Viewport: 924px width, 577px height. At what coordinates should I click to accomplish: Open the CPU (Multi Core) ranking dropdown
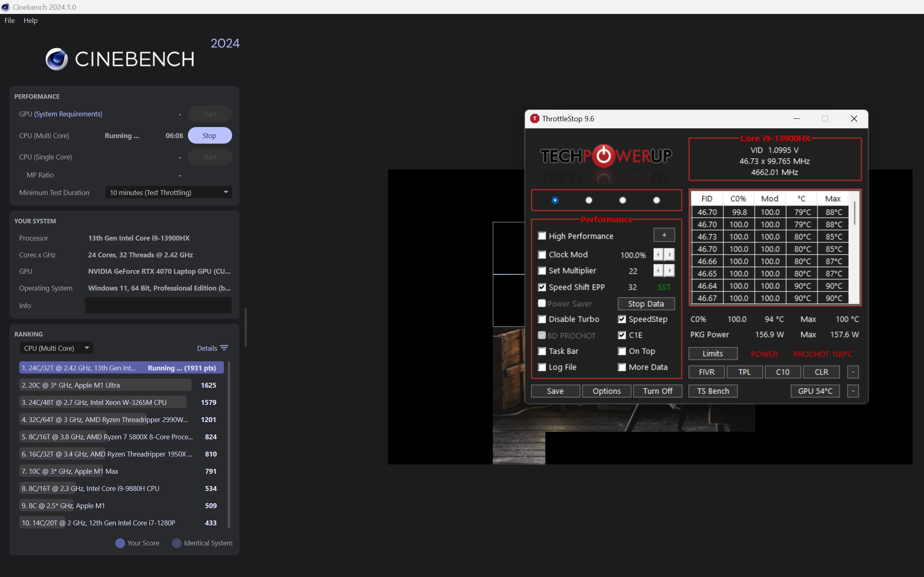pyautogui.click(x=56, y=348)
